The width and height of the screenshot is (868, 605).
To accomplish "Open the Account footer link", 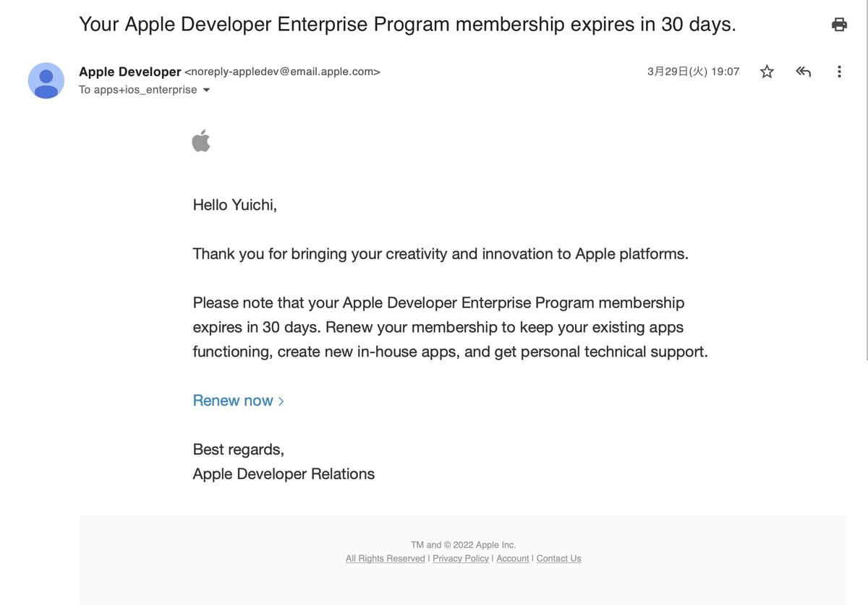I will point(513,559).
